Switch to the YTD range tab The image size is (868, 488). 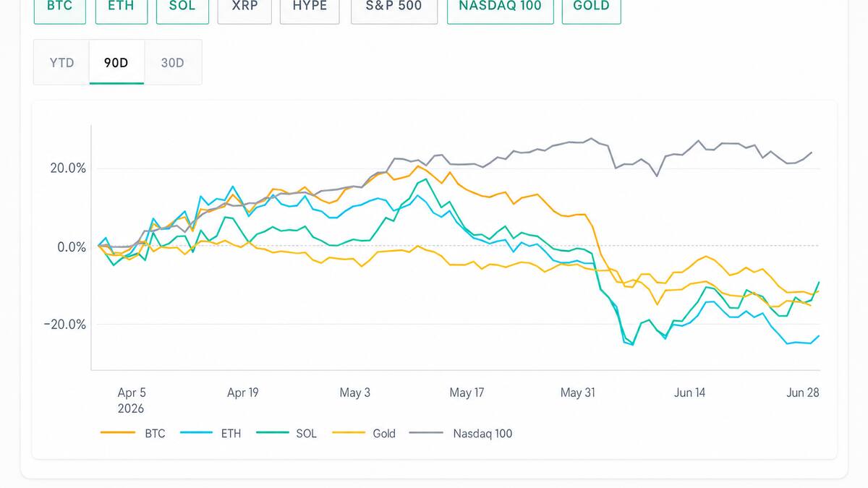click(x=61, y=62)
